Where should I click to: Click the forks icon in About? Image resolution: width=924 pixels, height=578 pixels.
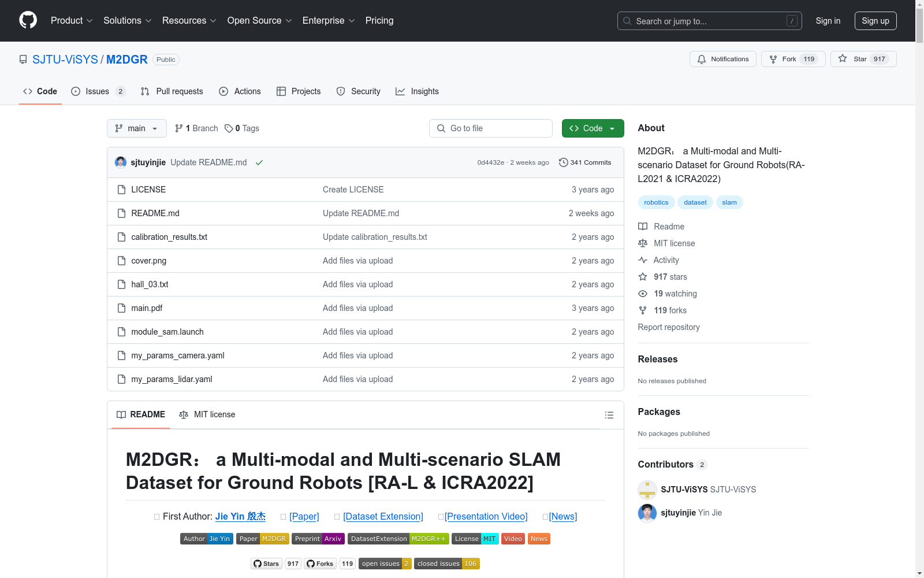[x=643, y=310]
